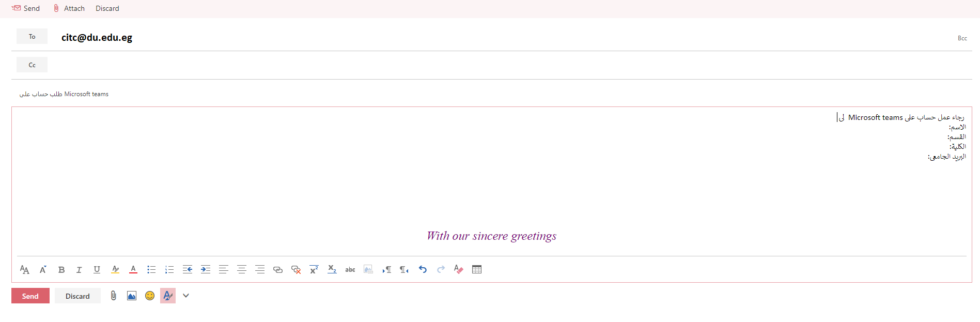The image size is (980, 322).
Task: Click the subject line field
Action: click(491, 94)
